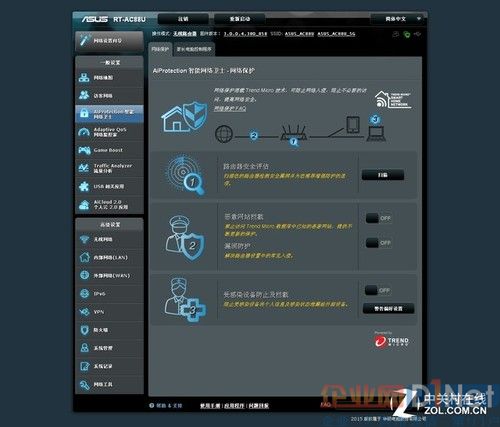
Task: Open VPN settings icon
Action: tap(84, 312)
